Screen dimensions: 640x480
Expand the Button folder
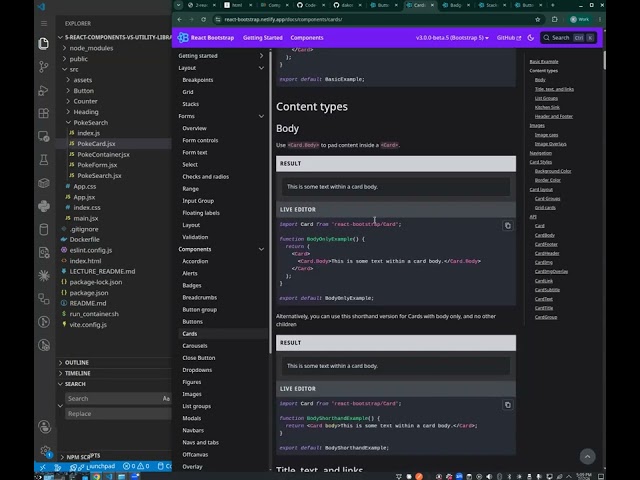click(83, 91)
